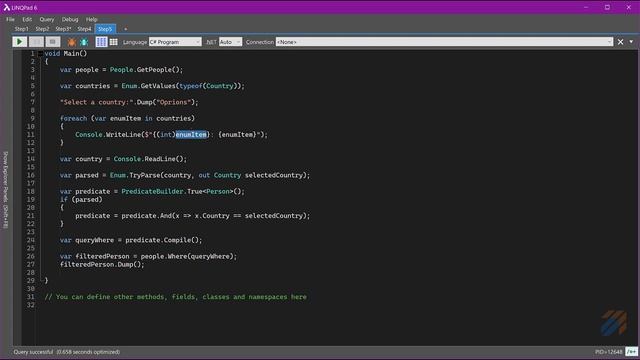This screenshot has height=360, width=640.
Task: Click 'selectedCountry' on line 21
Action: pyautogui.click(x=274, y=216)
